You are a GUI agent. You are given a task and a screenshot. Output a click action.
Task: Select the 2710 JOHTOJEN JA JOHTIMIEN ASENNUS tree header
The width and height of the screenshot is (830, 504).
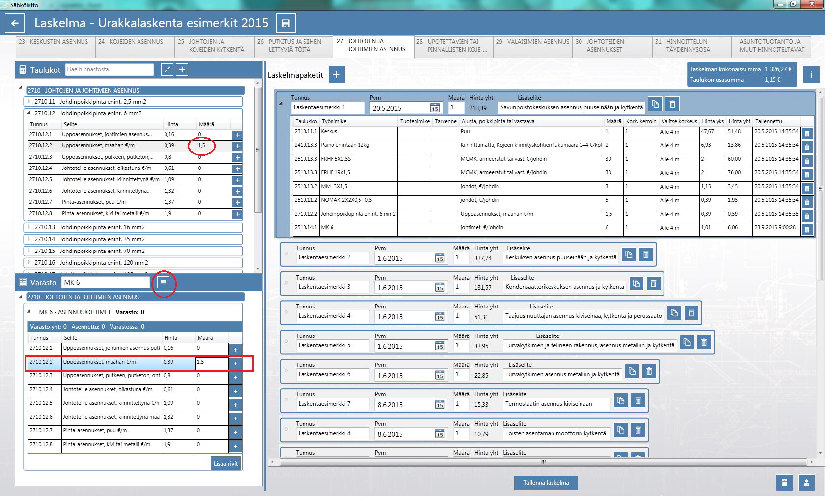[x=136, y=90]
